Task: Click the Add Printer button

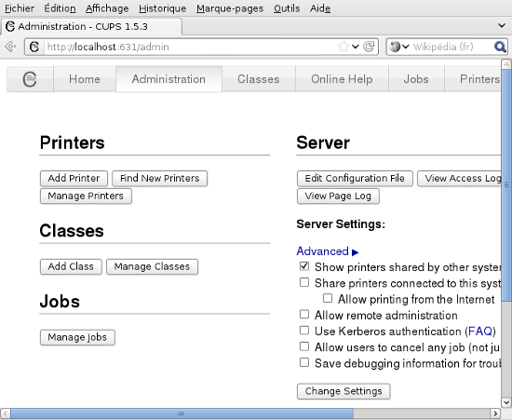Action: 74,178
